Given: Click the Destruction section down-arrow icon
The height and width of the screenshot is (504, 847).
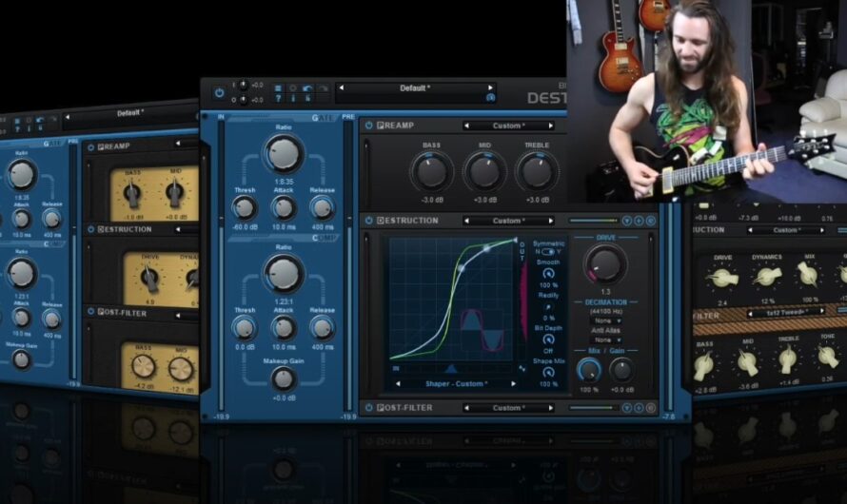Looking at the screenshot, I should click(x=626, y=221).
